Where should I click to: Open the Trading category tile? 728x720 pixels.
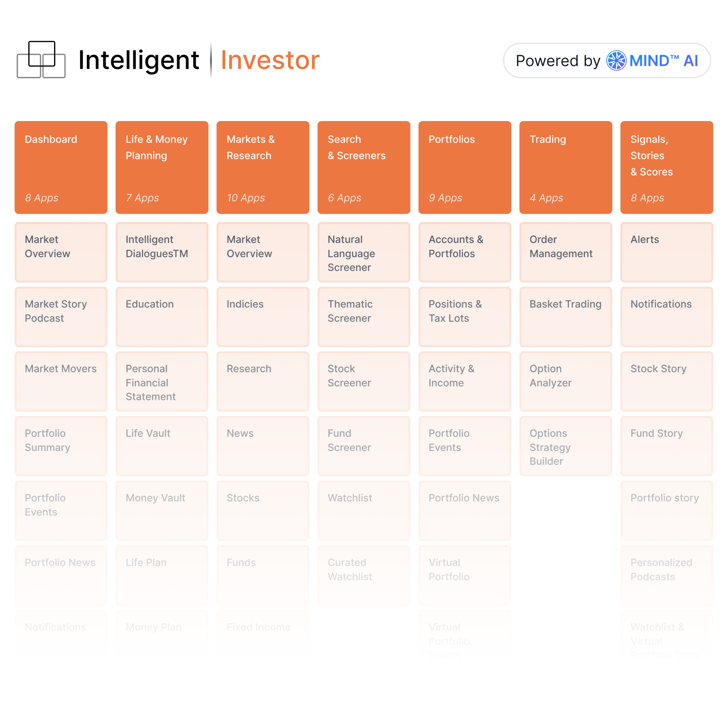click(x=566, y=167)
